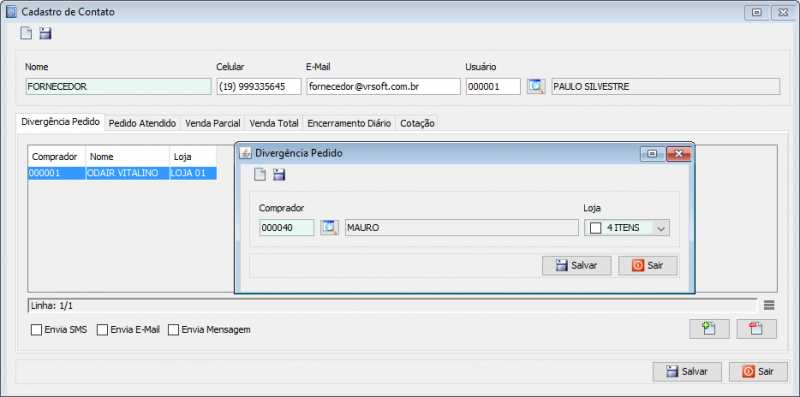Viewport: 800px width, 397px height.
Task: Click the Loja column header in the grid
Action: point(193,157)
